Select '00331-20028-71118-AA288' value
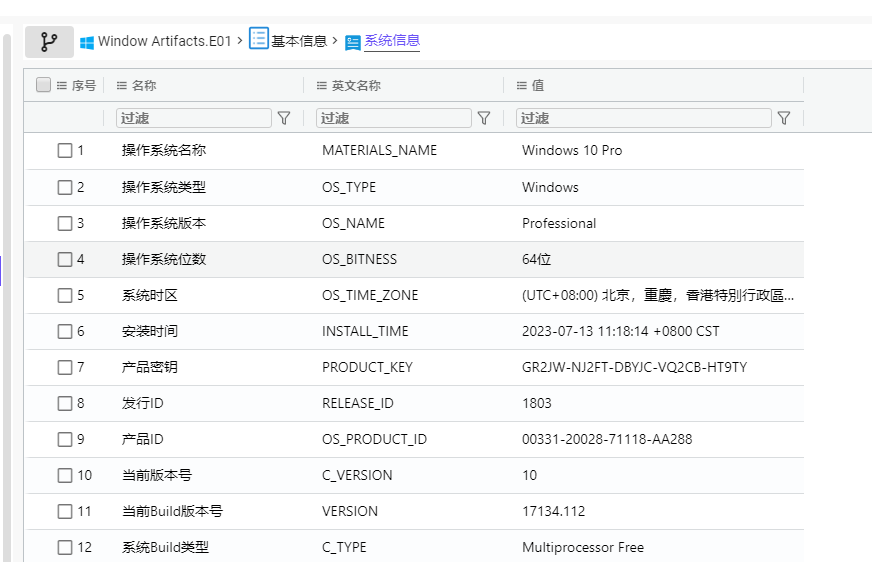The image size is (872, 562). pos(607,439)
